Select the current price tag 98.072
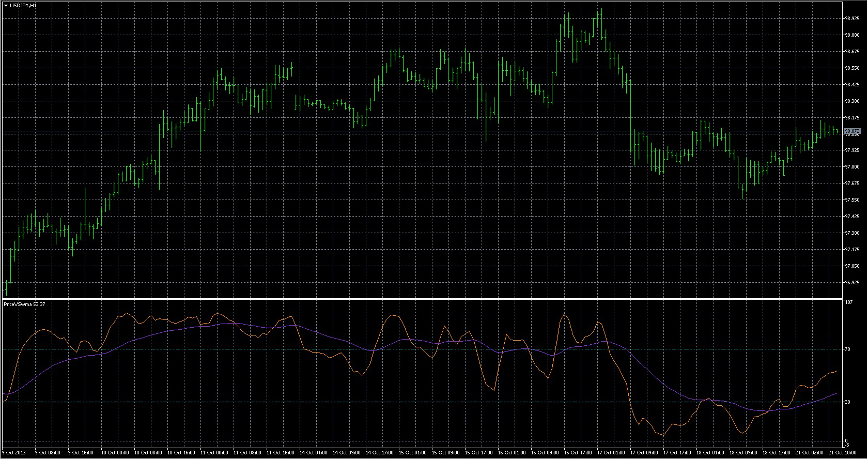 [x=851, y=131]
